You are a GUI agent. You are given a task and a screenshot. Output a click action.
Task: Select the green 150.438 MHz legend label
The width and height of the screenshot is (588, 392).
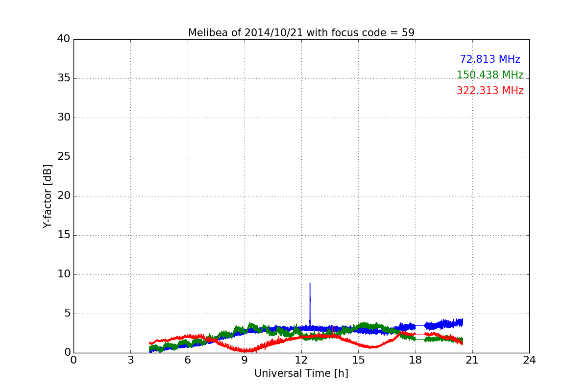[490, 75]
